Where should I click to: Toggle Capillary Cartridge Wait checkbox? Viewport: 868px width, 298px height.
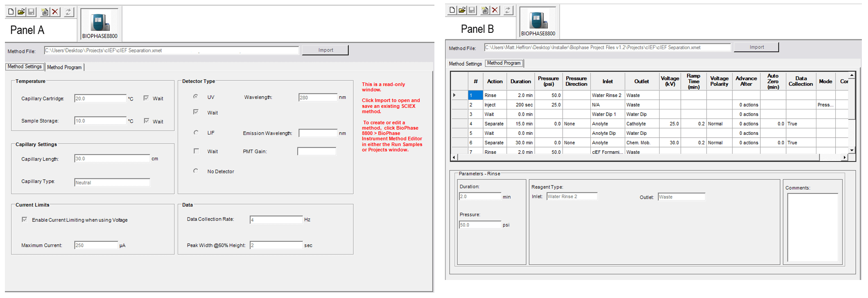click(x=146, y=98)
